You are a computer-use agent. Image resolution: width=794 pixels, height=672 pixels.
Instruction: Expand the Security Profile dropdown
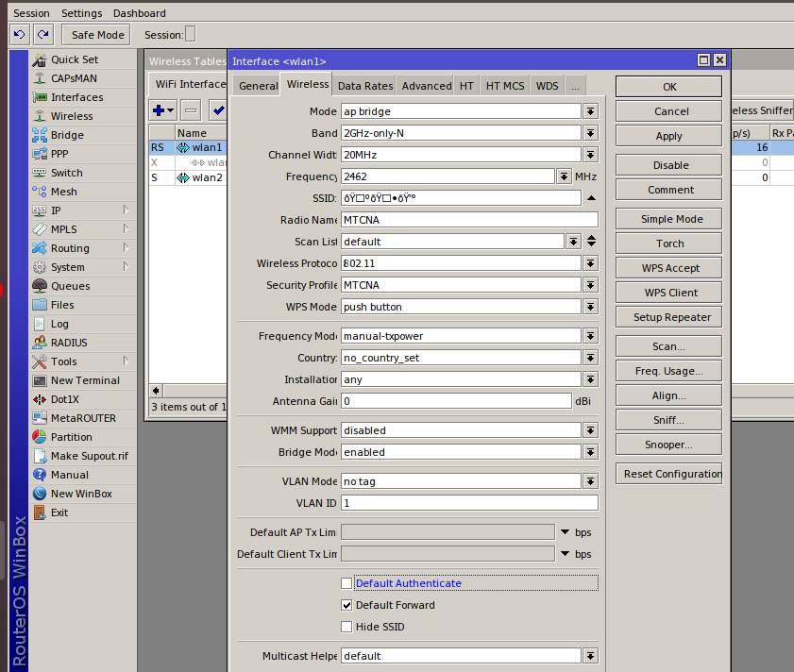(x=590, y=285)
